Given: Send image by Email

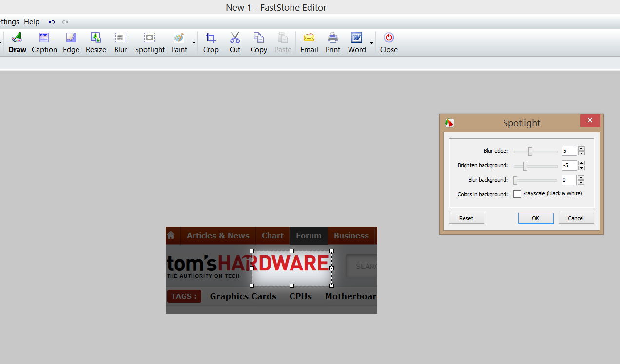Looking at the screenshot, I should (309, 43).
